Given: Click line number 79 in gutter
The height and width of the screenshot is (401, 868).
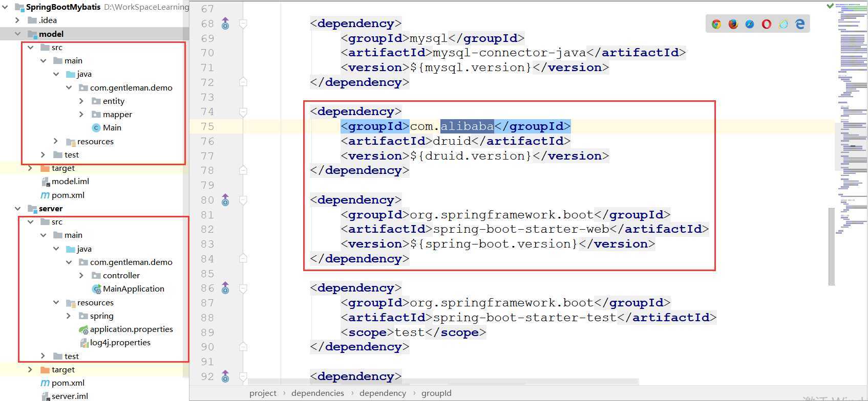Looking at the screenshot, I should (x=207, y=185).
